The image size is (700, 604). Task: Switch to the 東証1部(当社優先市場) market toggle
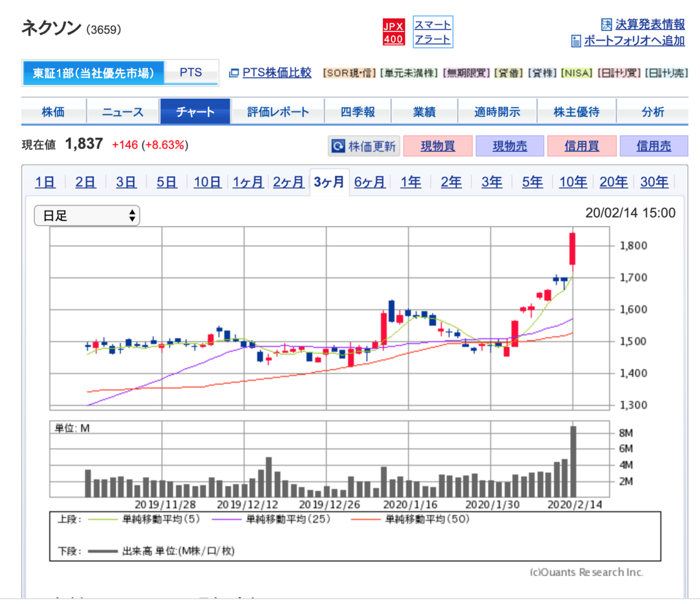(93, 73)
